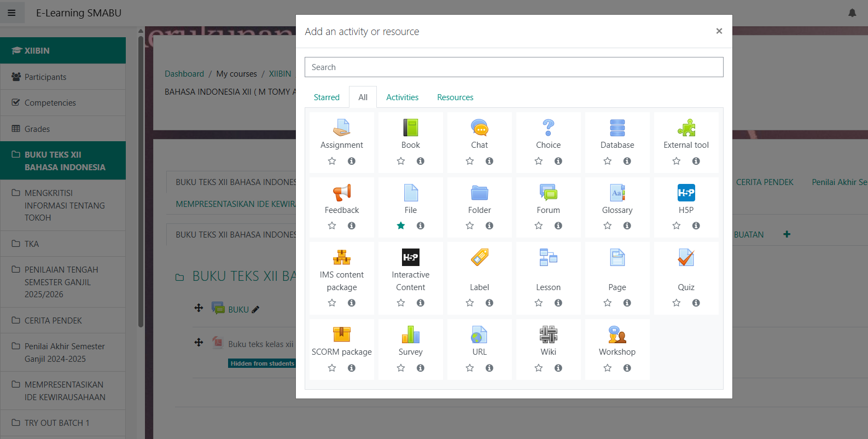868x439 pixels.
Task: Switch to the Activities tab
Action: [402, 97]
